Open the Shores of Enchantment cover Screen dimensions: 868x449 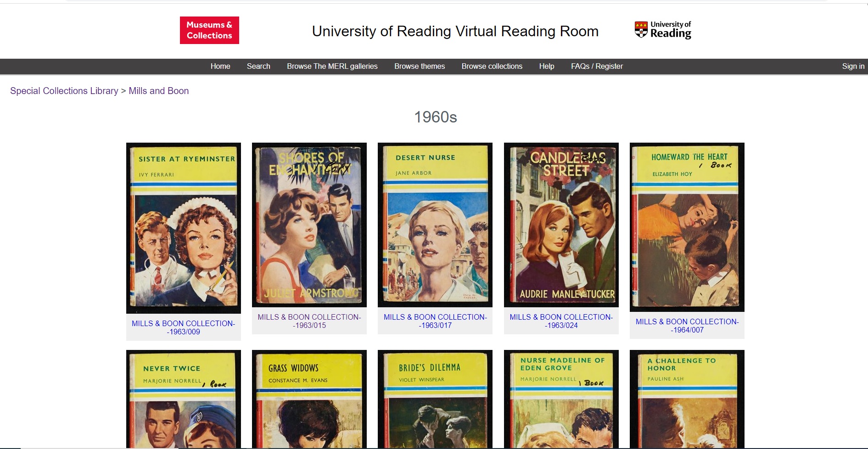309,225
